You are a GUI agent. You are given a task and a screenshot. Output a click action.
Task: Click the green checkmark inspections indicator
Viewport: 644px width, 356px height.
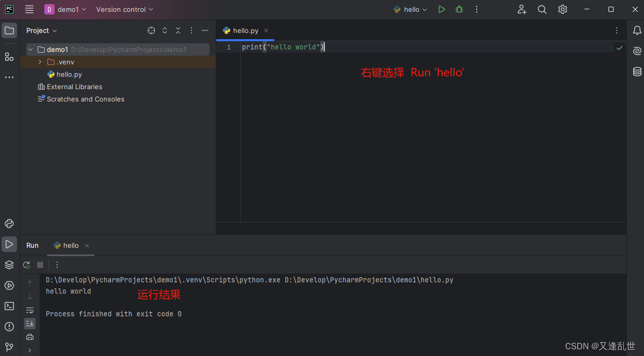click(x=619, y=47)
